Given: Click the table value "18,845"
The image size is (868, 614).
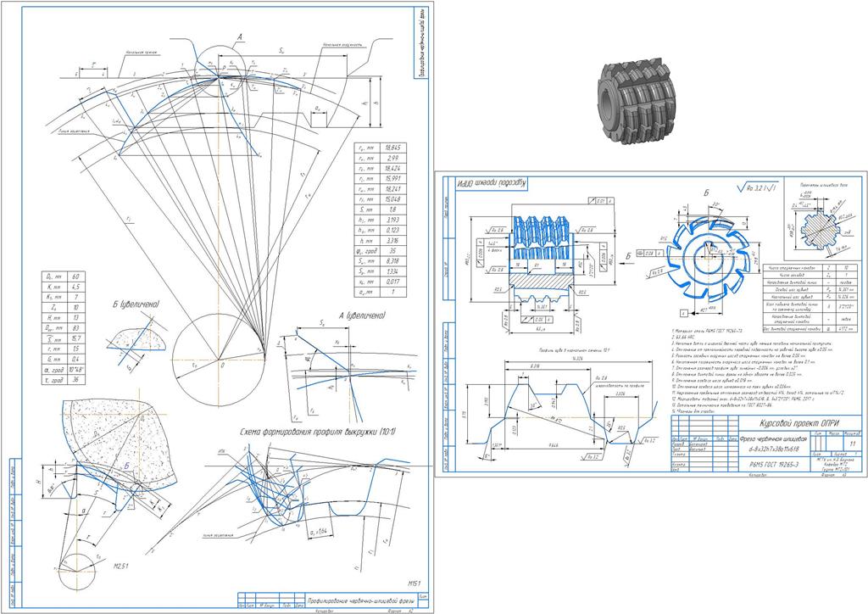Looking at the screenshot, I should click(392, 148).
